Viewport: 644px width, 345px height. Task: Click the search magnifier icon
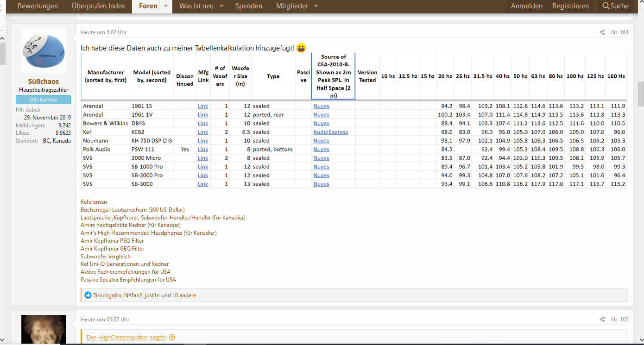pyautogui.click(x=606, y=6)
